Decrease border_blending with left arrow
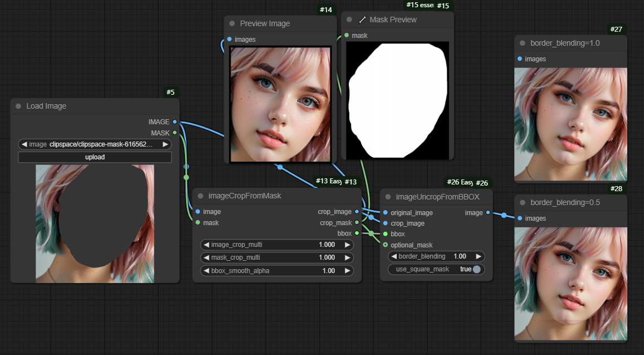Image resolution: width=644 pixels, height=355 pixels. coord(394,256)
